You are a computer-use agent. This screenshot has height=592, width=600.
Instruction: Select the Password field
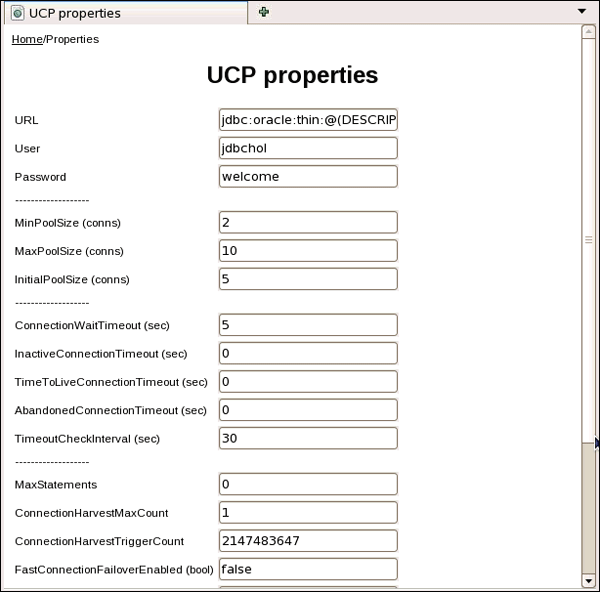308,176
